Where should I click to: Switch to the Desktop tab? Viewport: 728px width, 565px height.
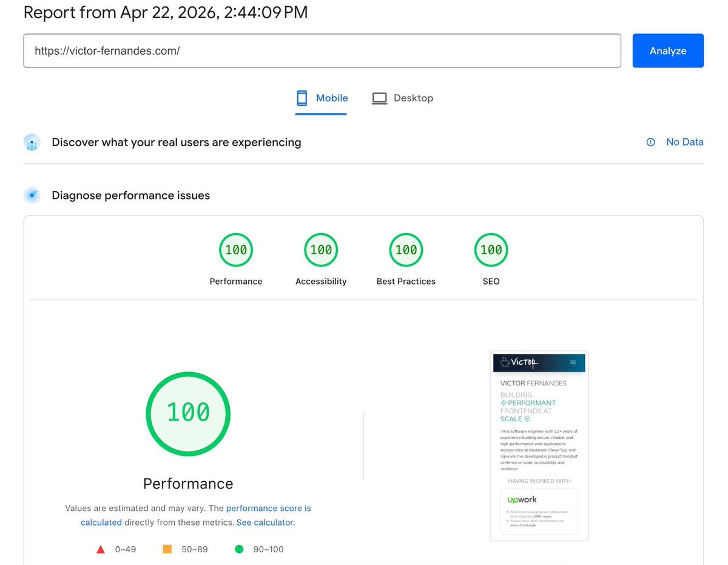(x=403, y=98)
